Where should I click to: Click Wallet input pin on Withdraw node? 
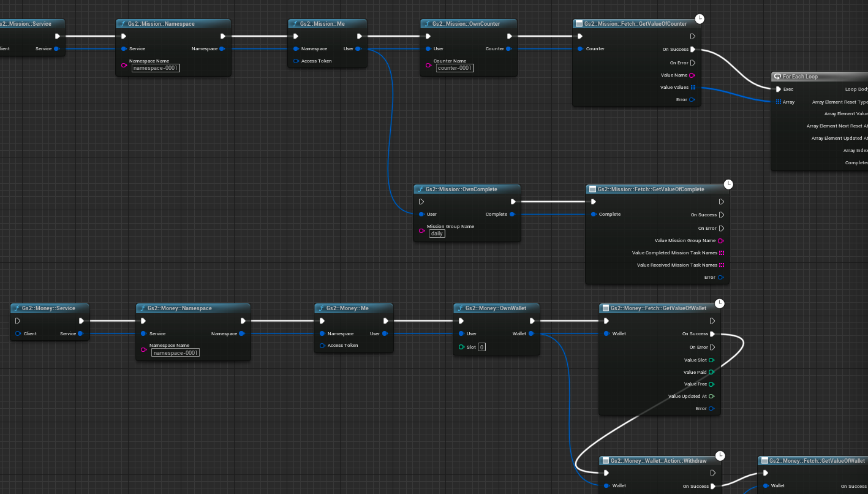click(606, 485)
